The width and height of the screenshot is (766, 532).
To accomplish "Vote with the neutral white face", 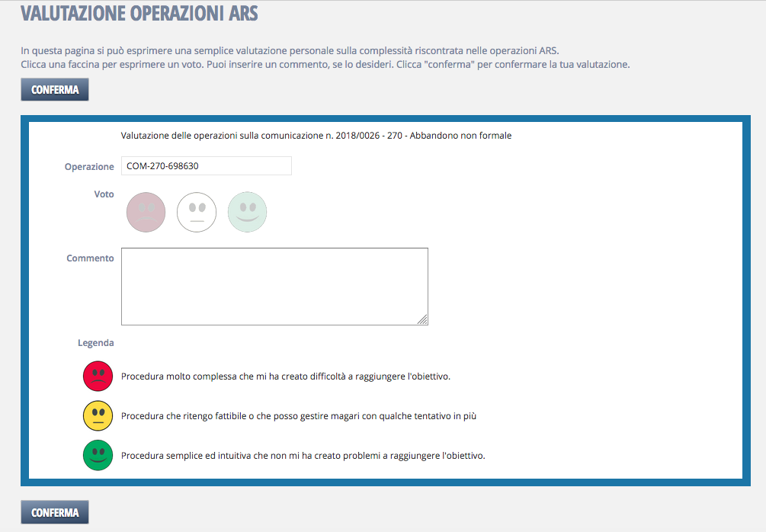I will 197,212.
